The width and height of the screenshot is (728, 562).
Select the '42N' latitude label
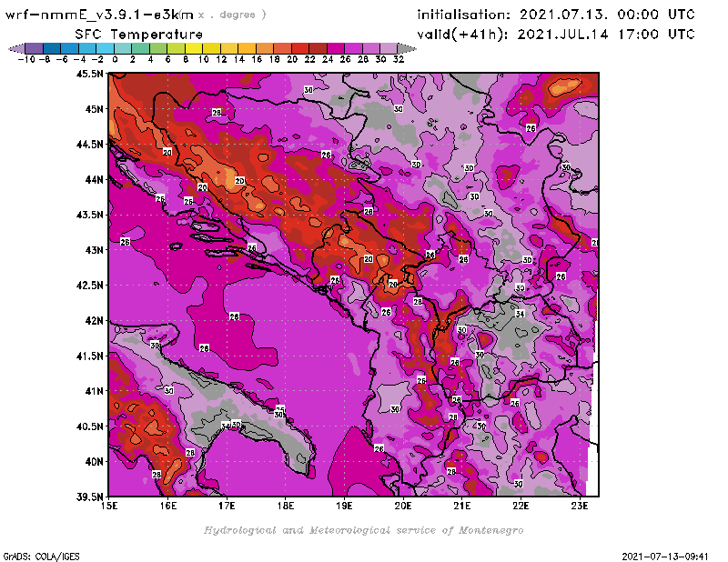(x=94, y=321)
